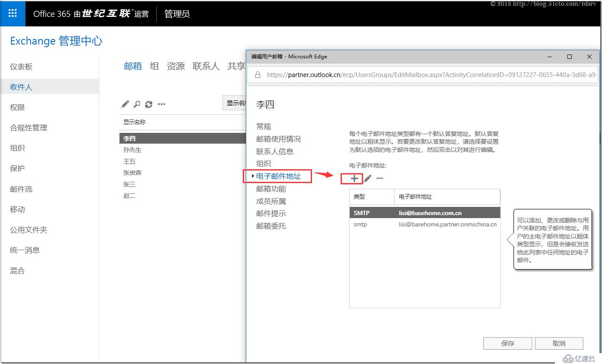
Task: Click the 显示名称 column header
Action: [x=135, y=122]
